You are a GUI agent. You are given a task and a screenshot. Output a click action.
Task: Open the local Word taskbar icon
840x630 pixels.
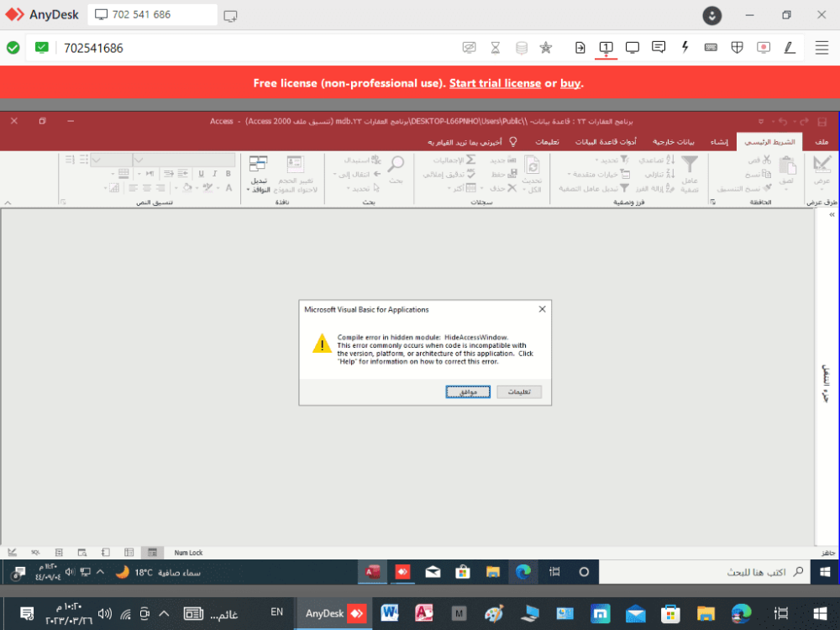[390, 613]
